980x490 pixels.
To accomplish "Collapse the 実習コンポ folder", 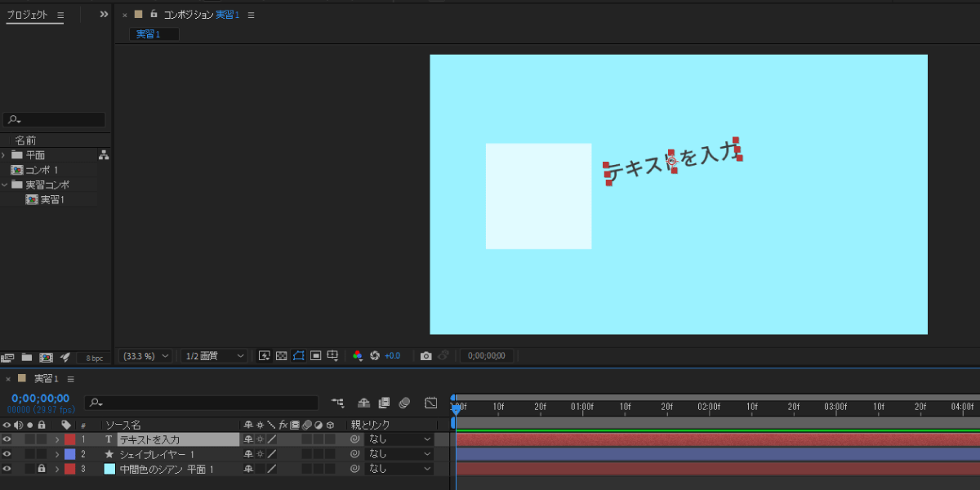I will click(x=4, y=185).
